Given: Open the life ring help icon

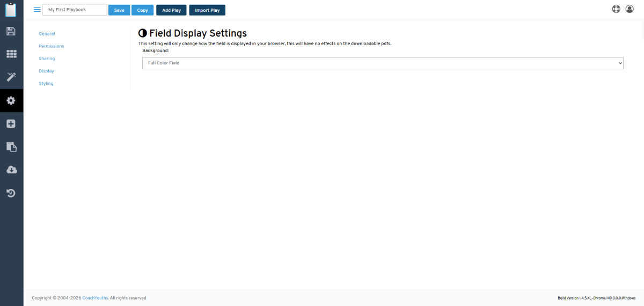Looking at the screenshot, I should pyautogui.click(x=616, y=9).
